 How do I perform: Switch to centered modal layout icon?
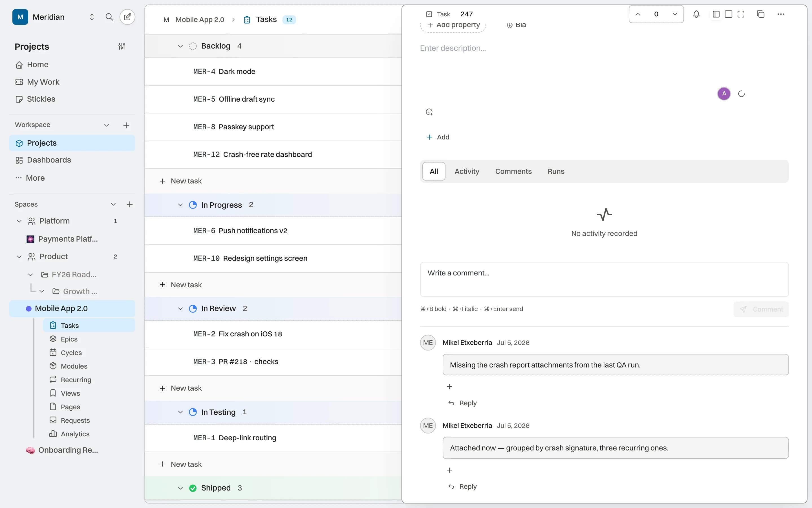point(729,14)
